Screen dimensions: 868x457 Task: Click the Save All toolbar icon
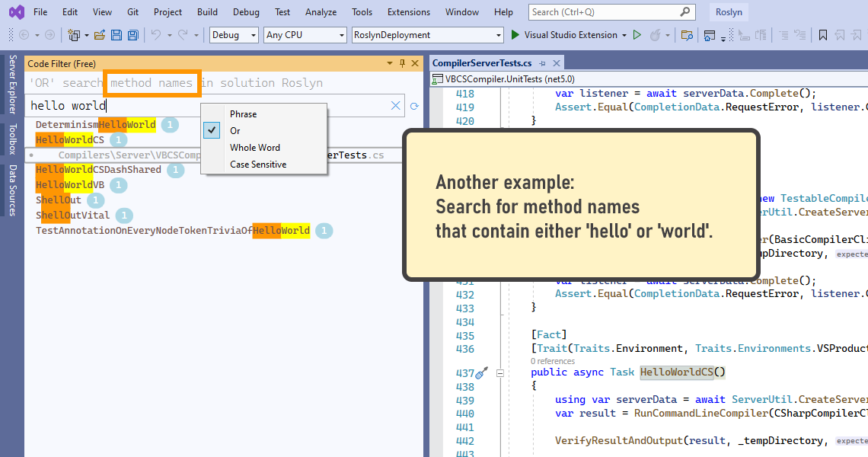(x=133, y=35)
